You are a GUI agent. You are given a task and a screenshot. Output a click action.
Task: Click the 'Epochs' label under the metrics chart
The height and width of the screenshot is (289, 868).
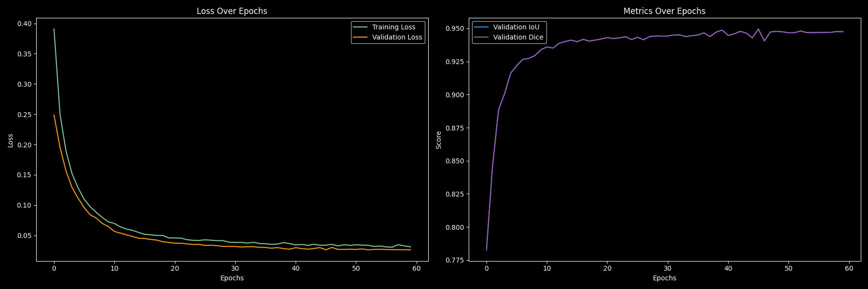(664, 278)
